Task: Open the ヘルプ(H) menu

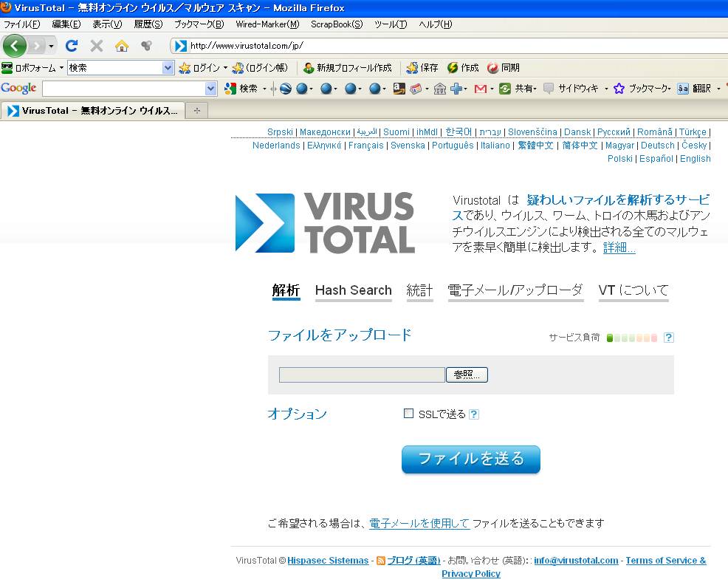Action: (x=435, y=24)
